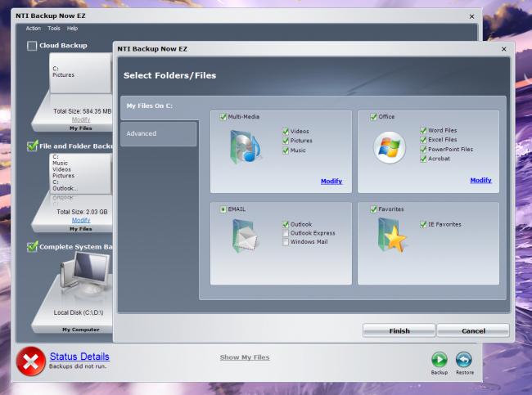Click the Multi-Media disc and music note icon
532x395 pixels.
click(245, 147)
